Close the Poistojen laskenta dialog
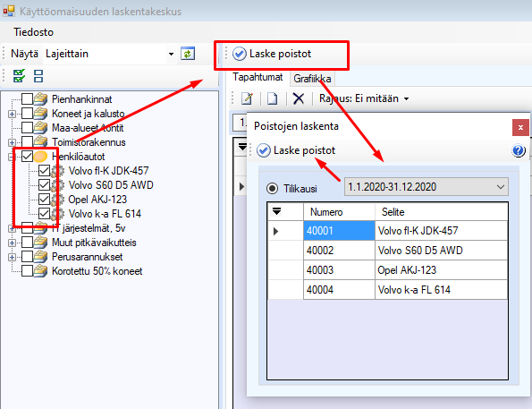Viewport: 532px width, 409px height. pos(520,127)
